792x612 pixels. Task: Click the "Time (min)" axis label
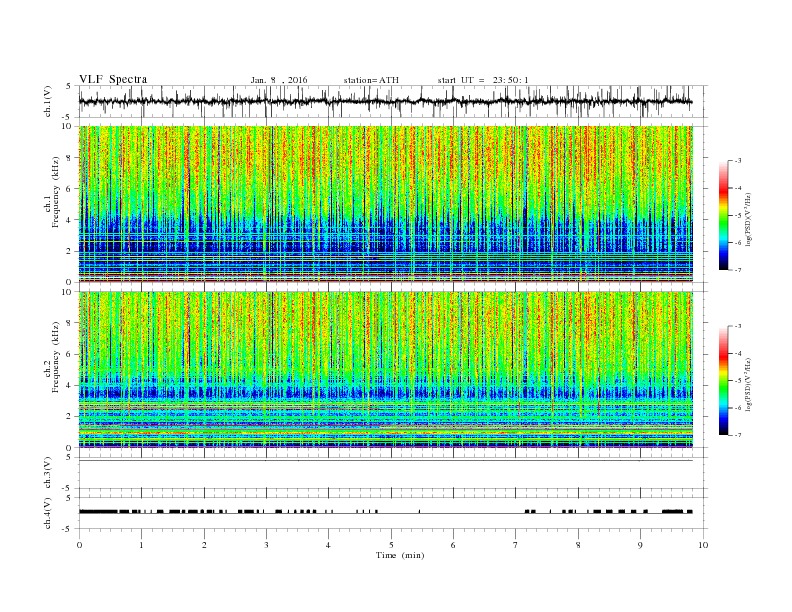point(400,555)
